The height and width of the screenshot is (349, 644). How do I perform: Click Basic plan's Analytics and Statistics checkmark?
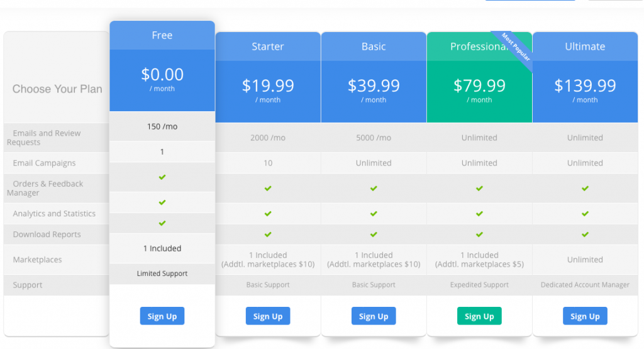pos(374,214)
